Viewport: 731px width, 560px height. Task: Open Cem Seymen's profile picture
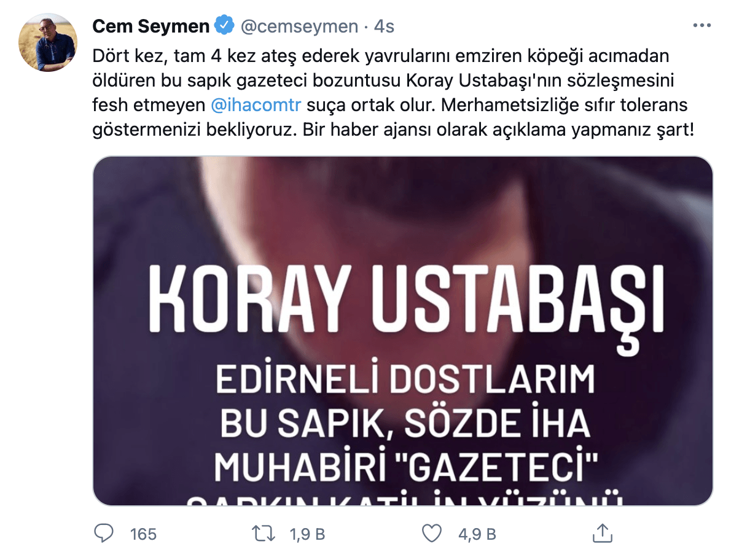47,42
